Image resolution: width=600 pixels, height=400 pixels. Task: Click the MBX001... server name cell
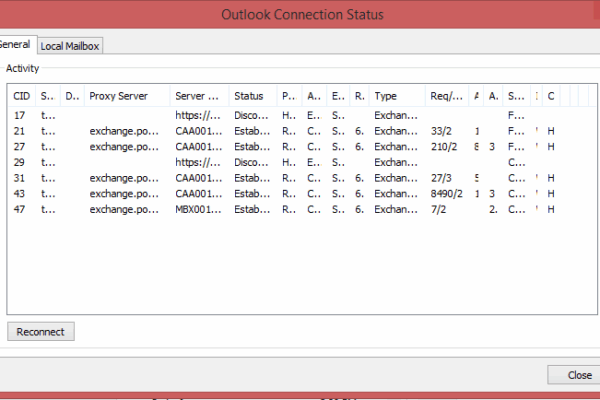(198, 210)
